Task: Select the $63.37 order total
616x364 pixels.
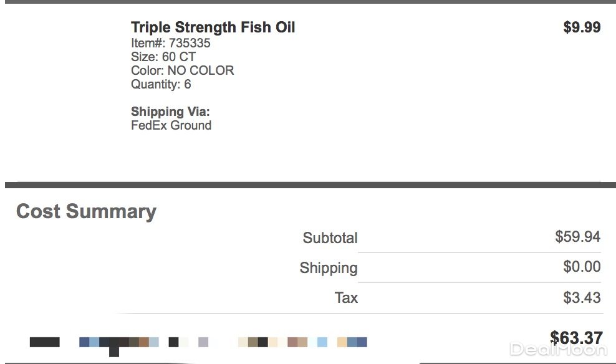Action: point(576,338)
